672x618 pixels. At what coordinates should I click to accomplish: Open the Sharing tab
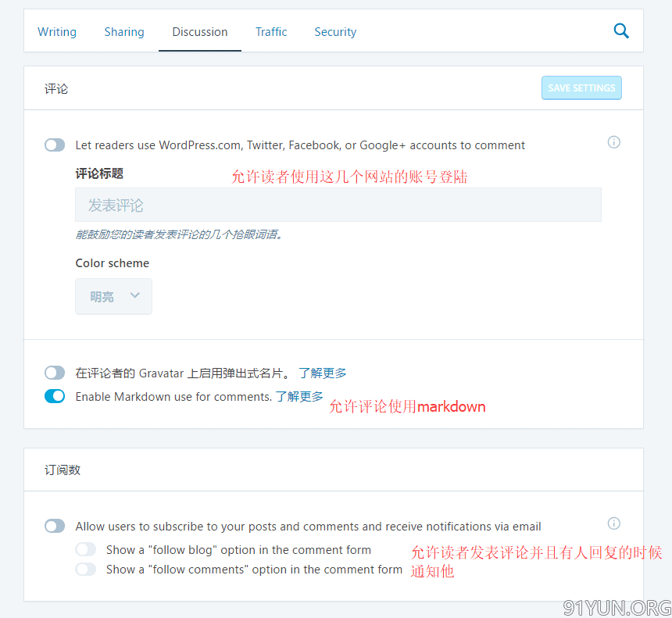[124, 32]
